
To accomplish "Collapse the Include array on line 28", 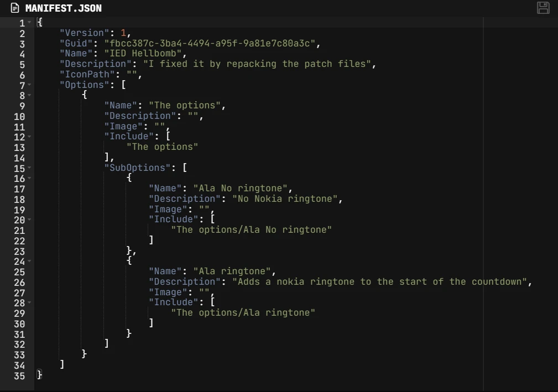I will pos(29,303).
